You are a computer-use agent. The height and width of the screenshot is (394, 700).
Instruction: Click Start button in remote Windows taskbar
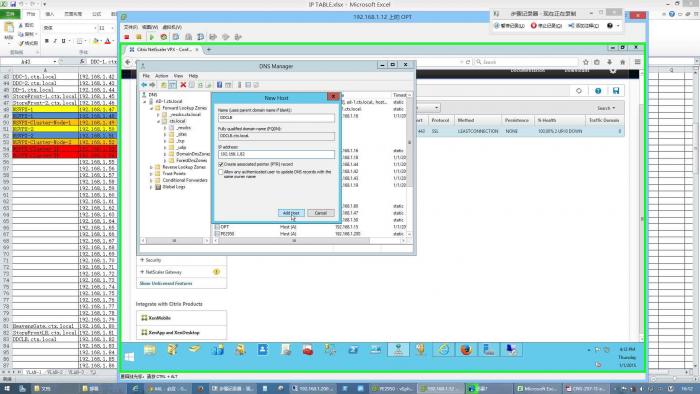pyautogui.click(x=129, y=357)
